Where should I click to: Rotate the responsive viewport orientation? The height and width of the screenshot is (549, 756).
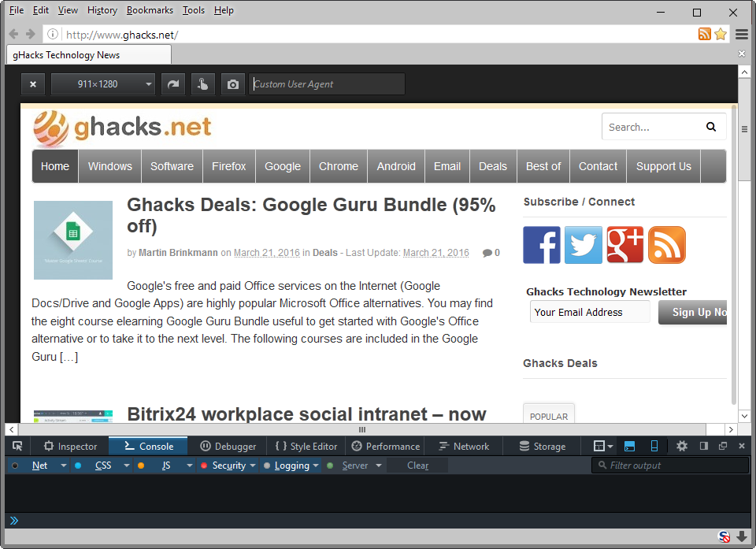click(x=173, y=84)
